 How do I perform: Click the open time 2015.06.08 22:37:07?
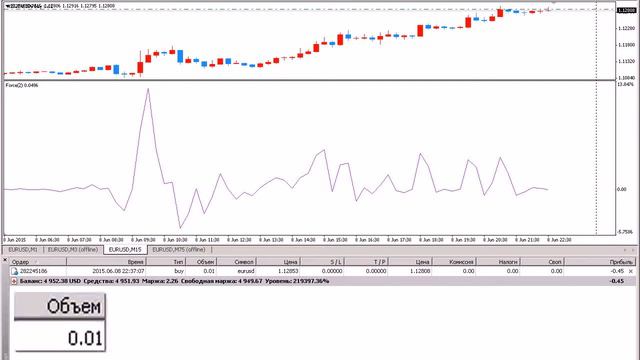[x=118, y=271]
